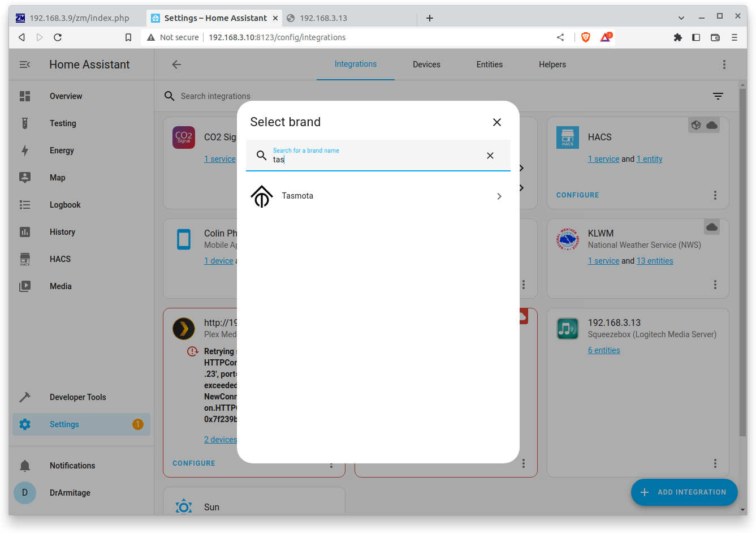Open HACS card options menu
The width and height of the screenshot is (756, 533).
(x=715, y=195)
